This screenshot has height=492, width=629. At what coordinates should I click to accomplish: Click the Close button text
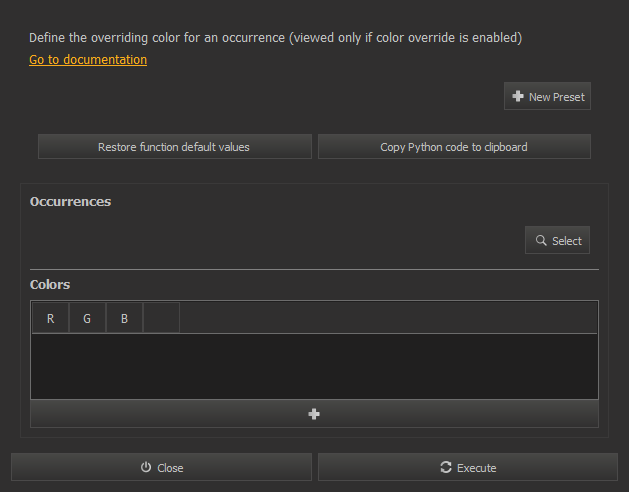(x=170, y=468)
